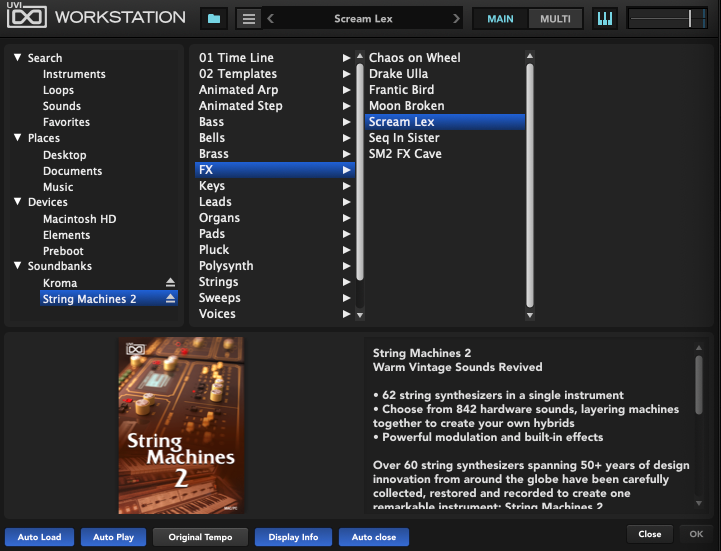721x551 pixels.
Task: Click the preset list scrollbar
Action: pos(530,185)
